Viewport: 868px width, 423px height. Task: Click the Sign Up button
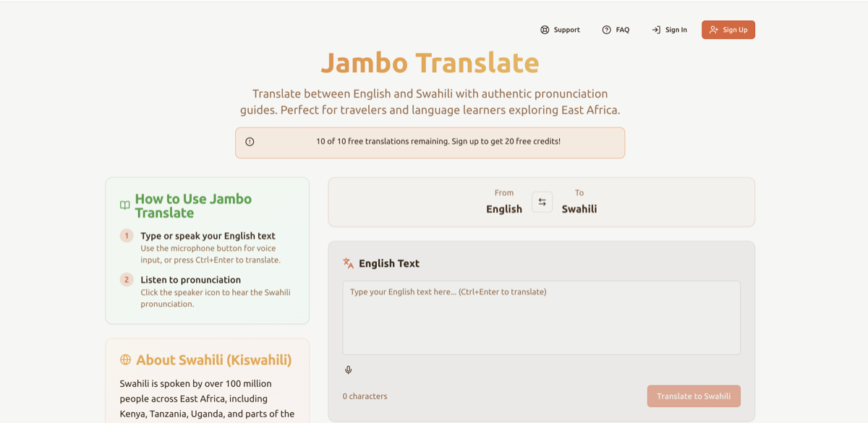pos(728,30)
